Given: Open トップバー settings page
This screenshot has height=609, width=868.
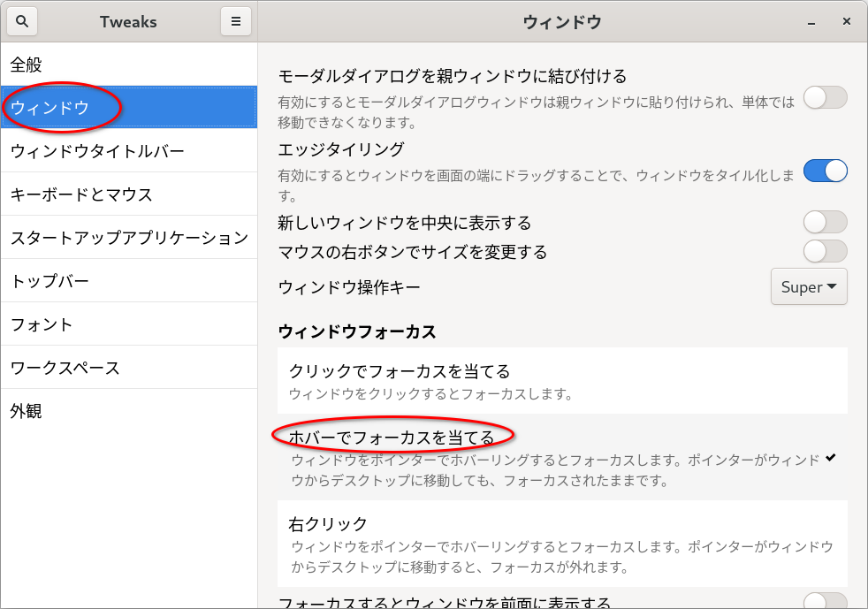Looking at the screenshot, I should click(129, 281).
